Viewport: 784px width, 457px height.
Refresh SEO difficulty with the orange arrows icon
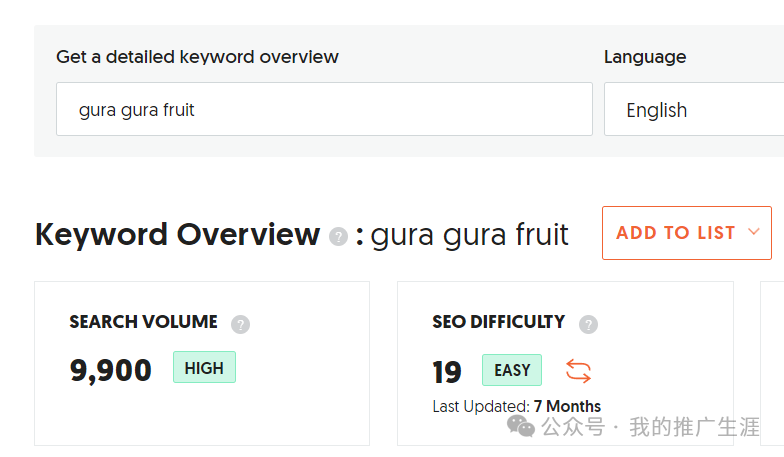click(578, 371)
